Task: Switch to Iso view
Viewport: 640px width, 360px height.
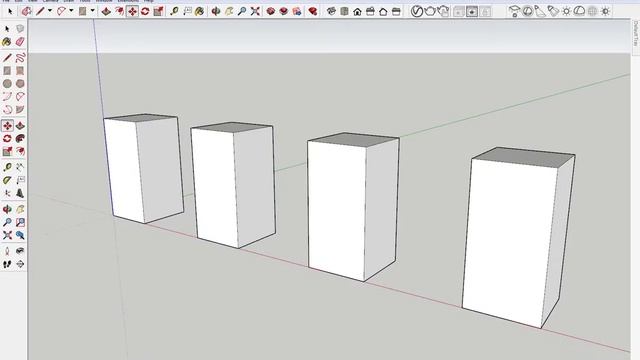Action: click(331, 11)
